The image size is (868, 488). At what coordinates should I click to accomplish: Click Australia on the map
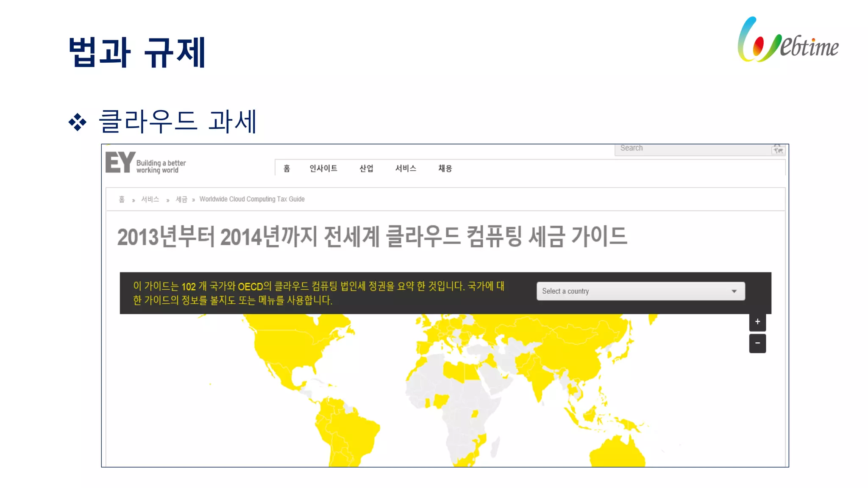[617, 453]
